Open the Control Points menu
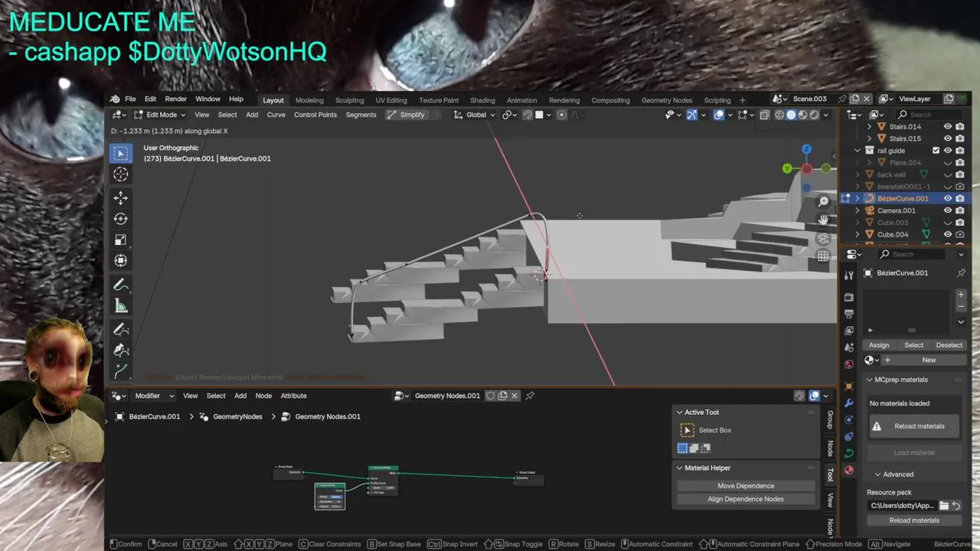Viewport: 980px width, 551px height. pyautogui.click(x=315, y=115)
